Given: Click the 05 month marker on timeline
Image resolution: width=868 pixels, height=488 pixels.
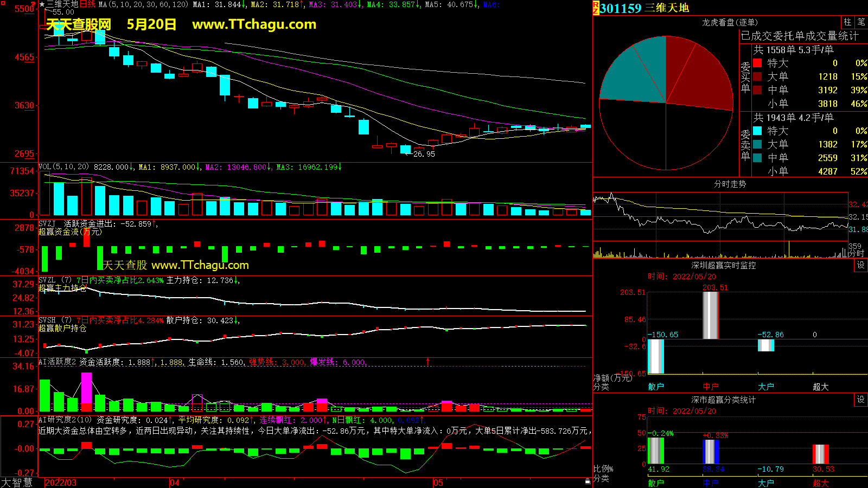Looking at the screenshot, I should click(438, 483).
